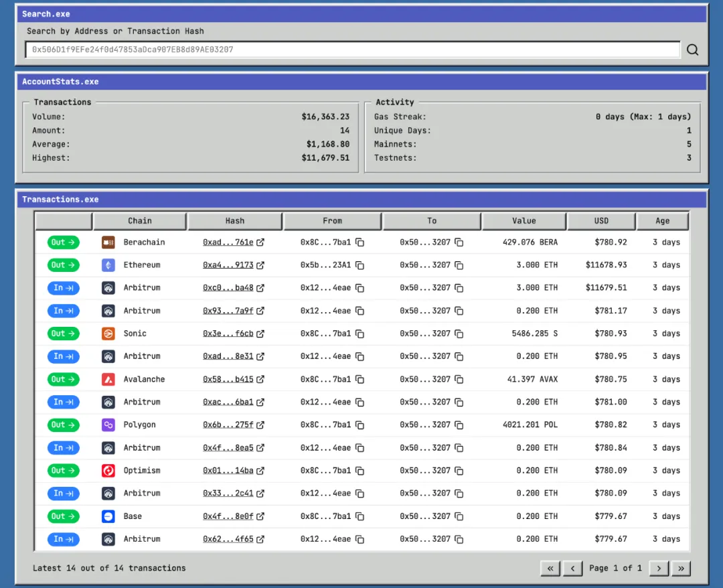723x588 pixels.
Task: Copy the From address in Berachain row
Action: tap(359, 242)
